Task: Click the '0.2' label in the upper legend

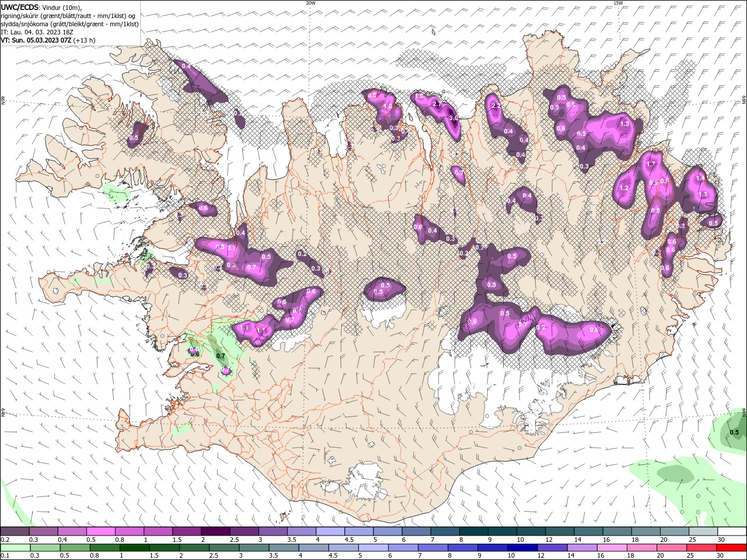Action: [5, 540]
